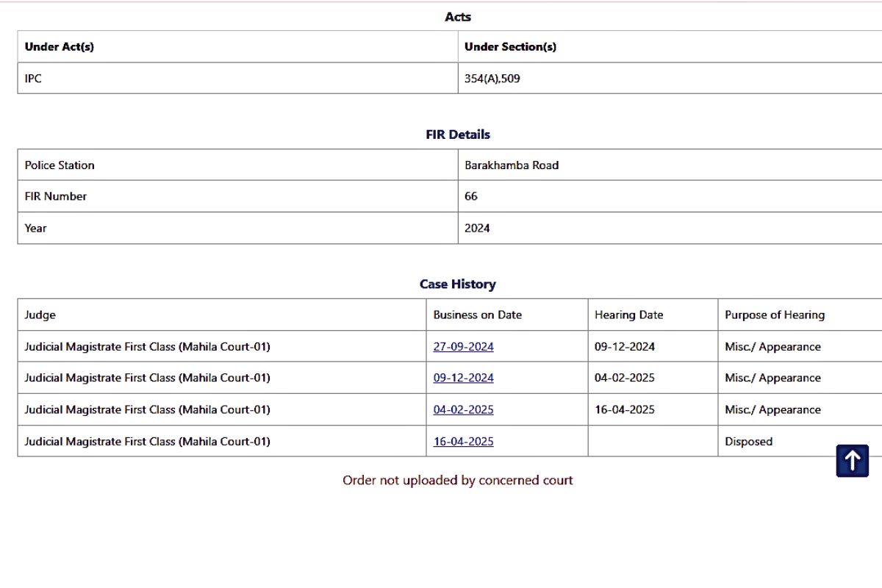The height and width of the screenshot is (588, 882).
Task: Click the Year value 2024
Action: point(477,228)
